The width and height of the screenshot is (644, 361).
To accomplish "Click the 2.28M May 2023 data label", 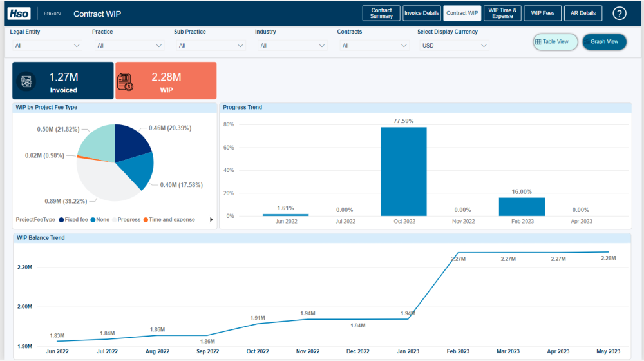I will coord(609,259).
